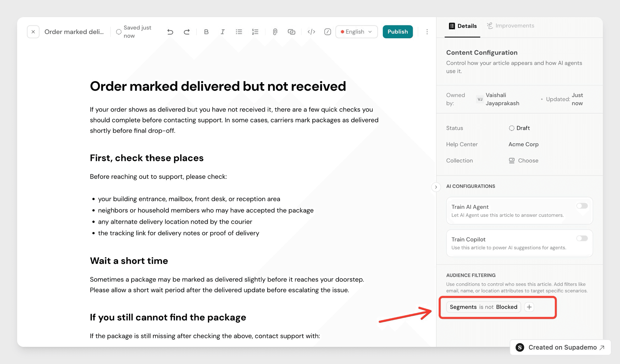The height and width of the screenshot is (364, 620).
Task: Click the paperclip attachment icon
Action: coord(275,32)
